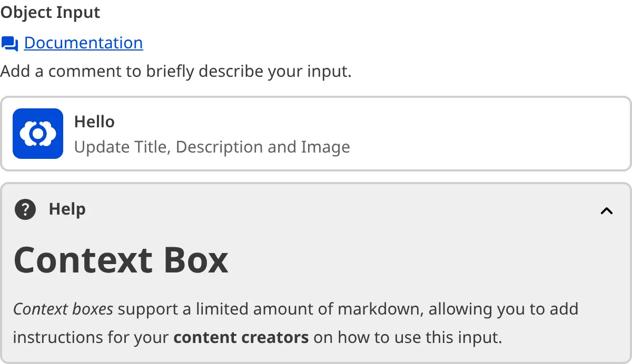The height and width of the screenshot is (364, 632).
Task: Click the underlined Documentation text
Action: click(84, 43)
